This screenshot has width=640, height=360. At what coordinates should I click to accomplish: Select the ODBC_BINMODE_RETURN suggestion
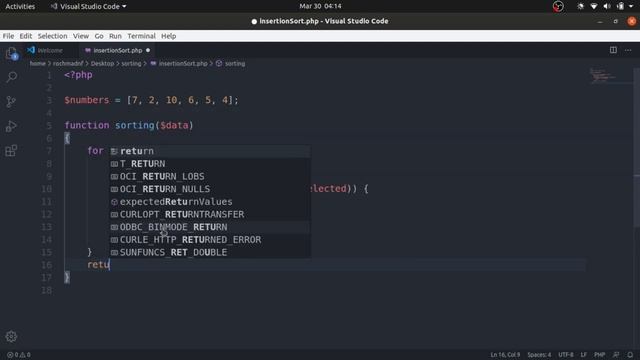click(x=210, y=227)
